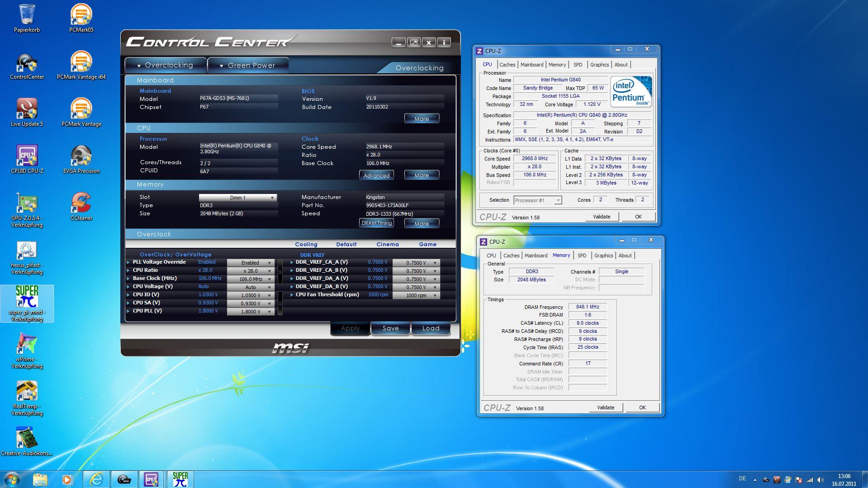Open wPrime Verknüpfung shortcut

(x=27, y=351)
